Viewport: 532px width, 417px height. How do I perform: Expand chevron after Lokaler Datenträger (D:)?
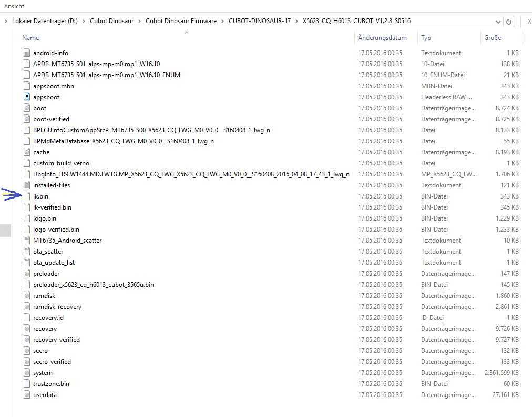click(84, 21)
